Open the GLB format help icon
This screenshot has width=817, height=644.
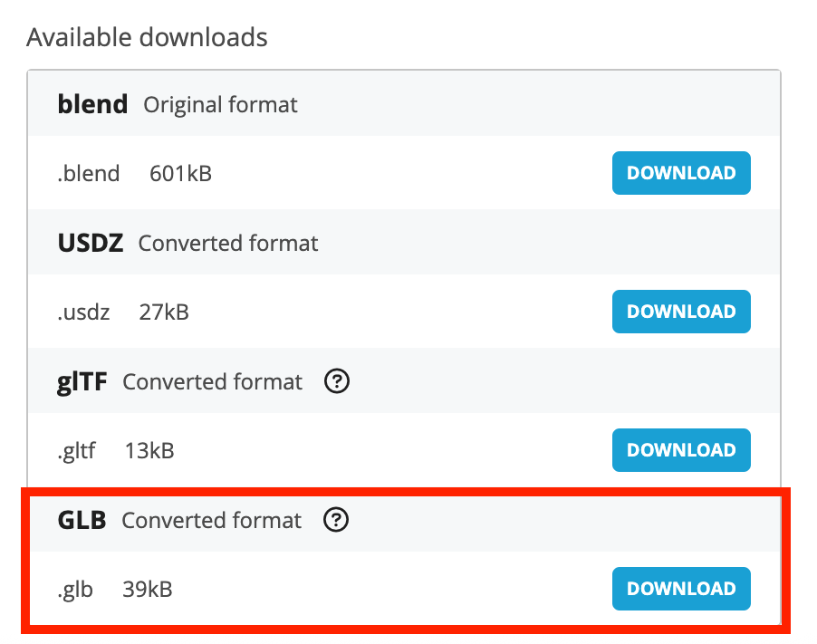337,521
